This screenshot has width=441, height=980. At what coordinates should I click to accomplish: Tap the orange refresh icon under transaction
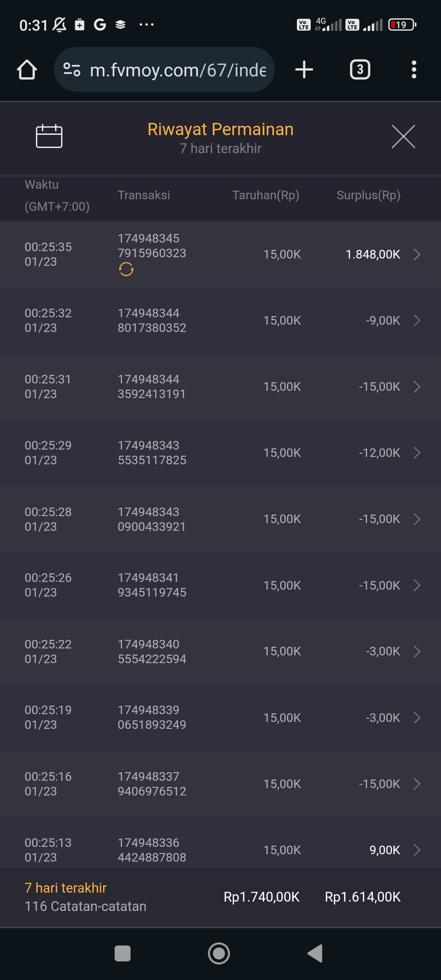tap(126, 269)
